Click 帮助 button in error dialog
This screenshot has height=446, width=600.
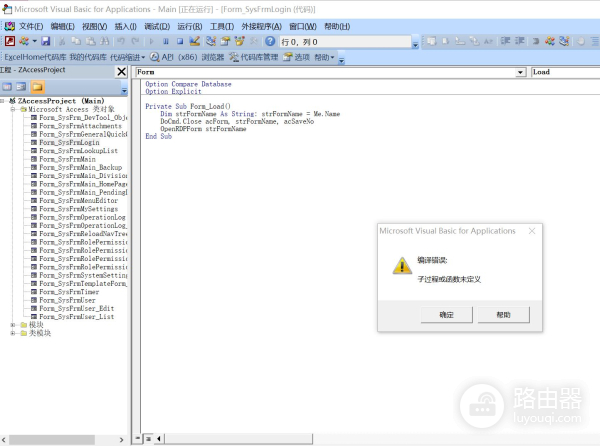[x=503, y=315]
